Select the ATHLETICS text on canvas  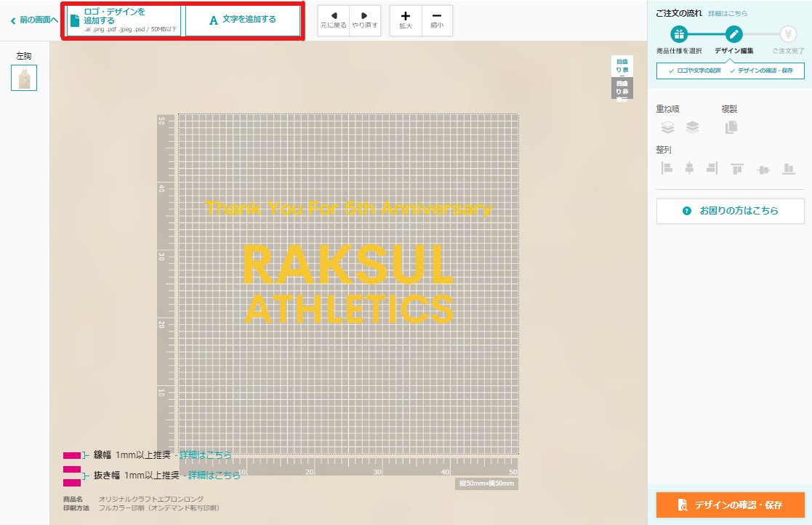click(x=350, y=309)
